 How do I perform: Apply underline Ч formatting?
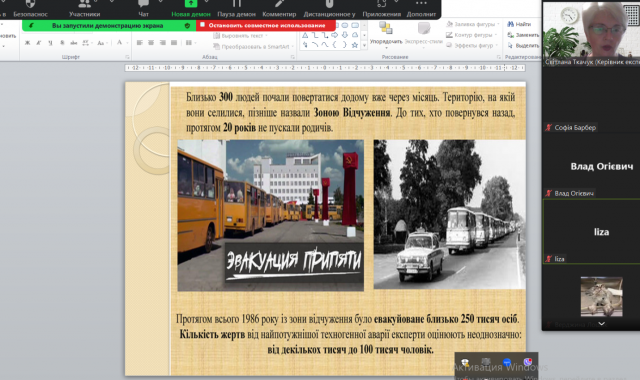[50, 42]
